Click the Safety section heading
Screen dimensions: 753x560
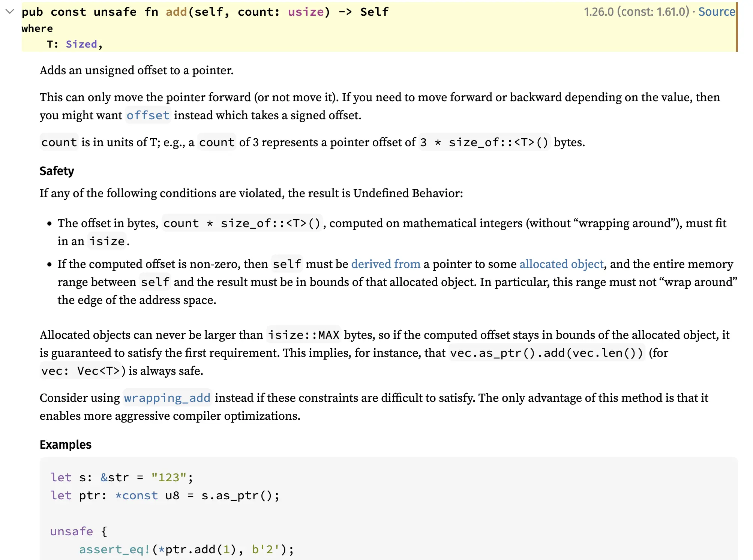[57, 171]
